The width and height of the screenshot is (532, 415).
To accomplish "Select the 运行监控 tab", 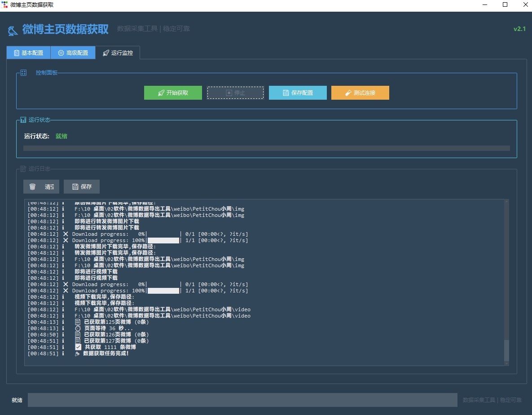I will click(x=118, y=53).
